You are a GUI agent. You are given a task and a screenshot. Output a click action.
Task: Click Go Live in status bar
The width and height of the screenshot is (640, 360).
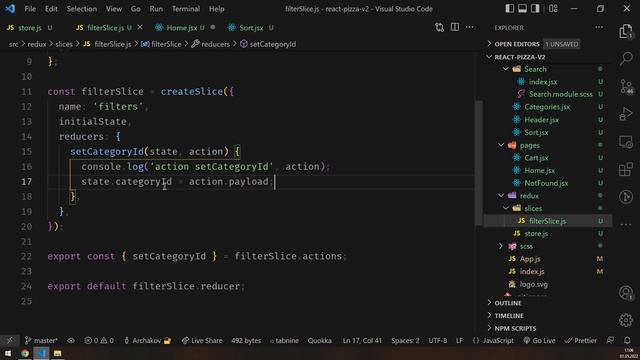click(x=539, y=340)
